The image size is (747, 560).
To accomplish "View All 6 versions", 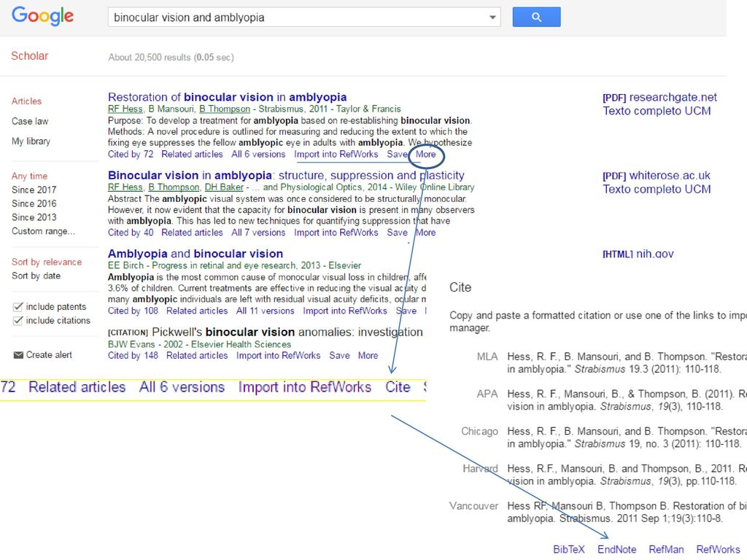I will pyautogui.click(x=258, y=155).
